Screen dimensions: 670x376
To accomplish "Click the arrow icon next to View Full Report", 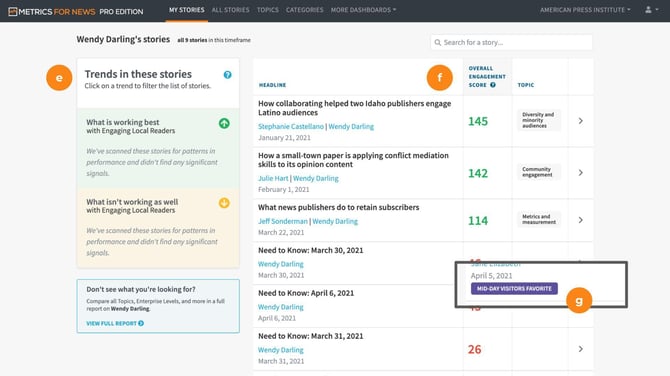I will pos(141,323).
